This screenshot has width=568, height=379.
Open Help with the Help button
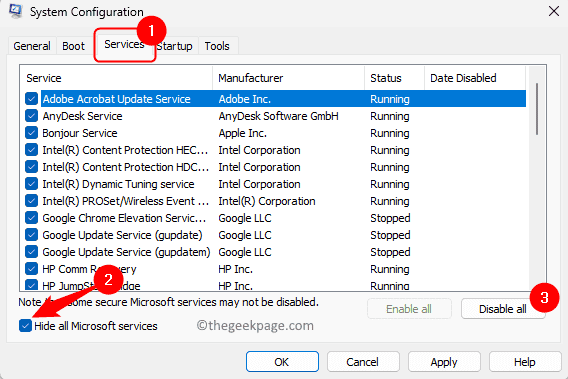click(x=525, y=362)
